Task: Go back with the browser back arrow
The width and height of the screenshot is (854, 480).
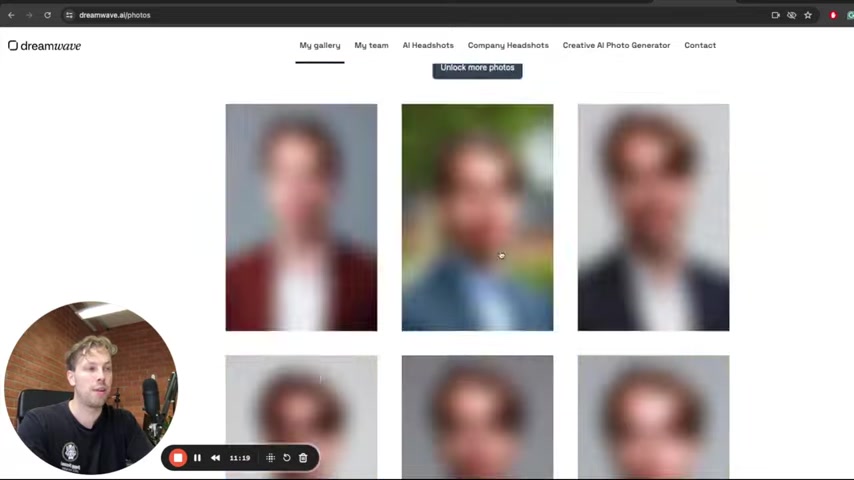Action: click(11, 15)
